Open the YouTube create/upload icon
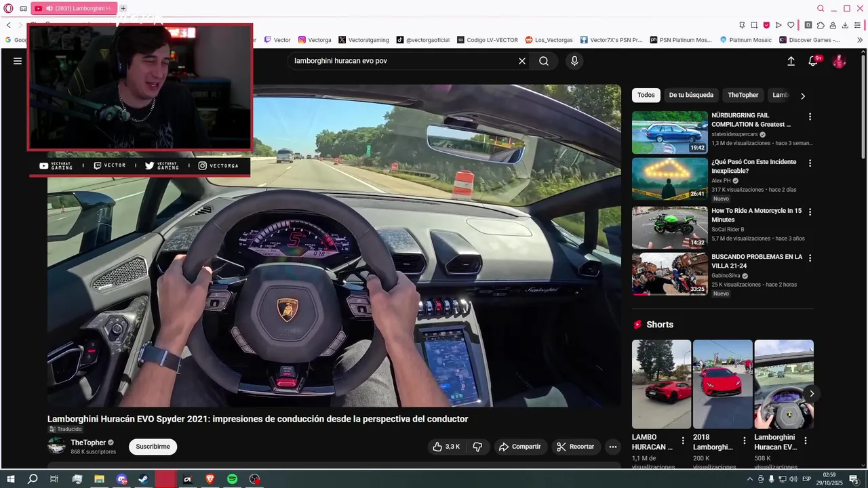 [791, 61]
